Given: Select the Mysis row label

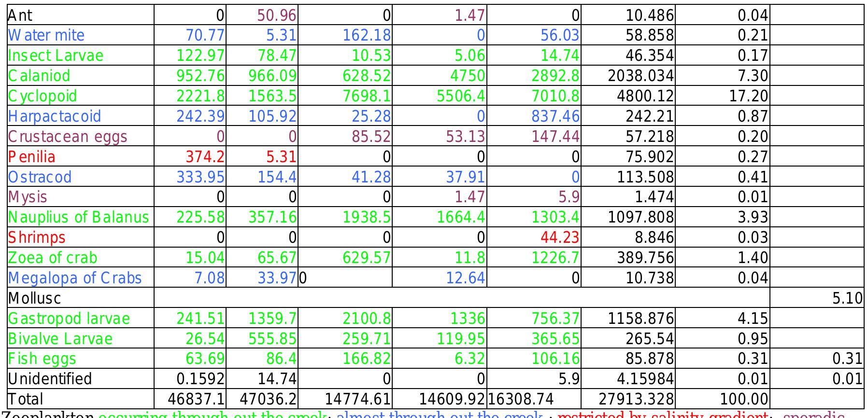Looking at the screenshot, I should 28,197.
